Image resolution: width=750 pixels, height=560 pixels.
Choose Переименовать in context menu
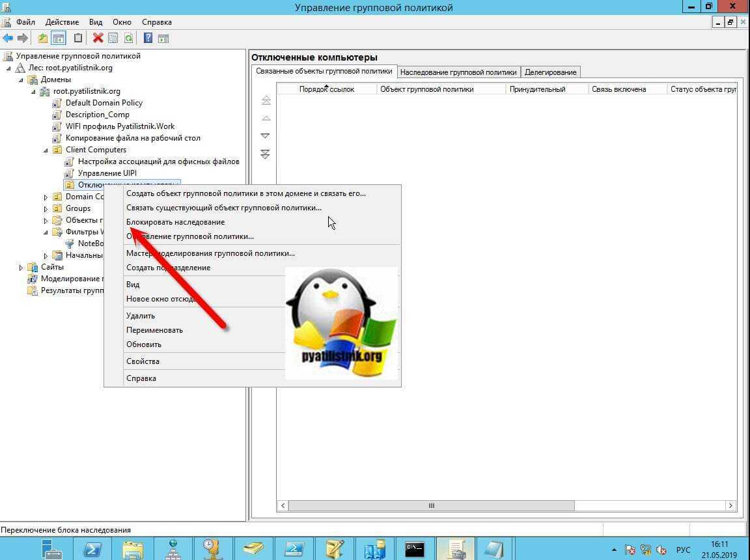pyautogui.click(x=195, y=330)
